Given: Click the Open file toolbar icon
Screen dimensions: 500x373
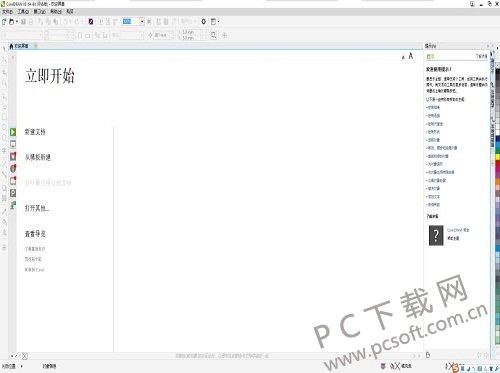Looking at the screenshot, I should point(12,22).
